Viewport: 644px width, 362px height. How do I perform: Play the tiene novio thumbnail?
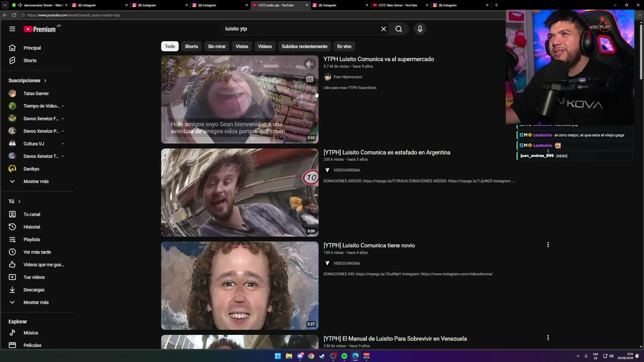[x=239, y=286]
